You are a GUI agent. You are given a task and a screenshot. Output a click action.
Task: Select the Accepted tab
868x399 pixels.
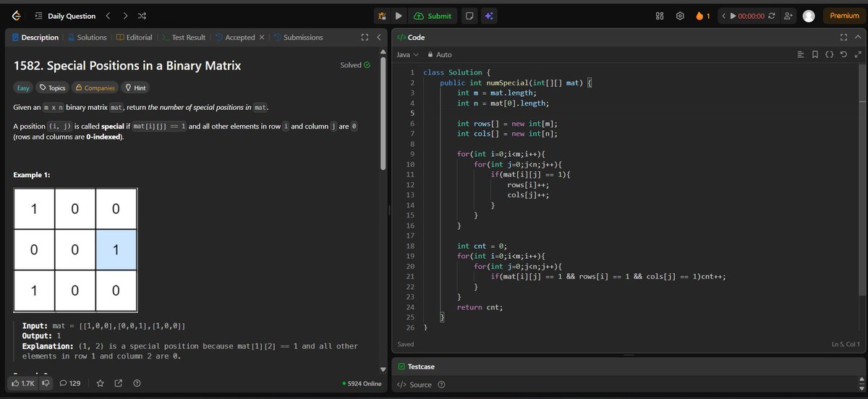point(235,37)
